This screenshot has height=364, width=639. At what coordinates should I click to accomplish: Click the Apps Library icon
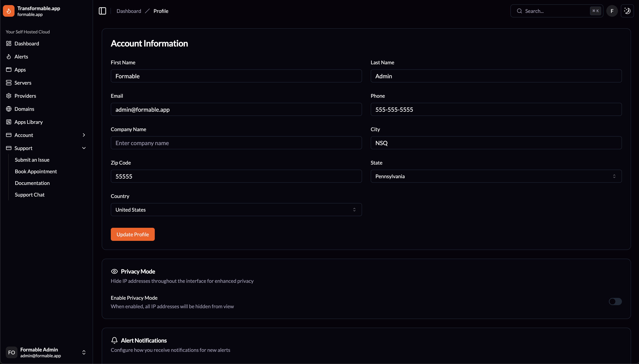coord(9,122)
